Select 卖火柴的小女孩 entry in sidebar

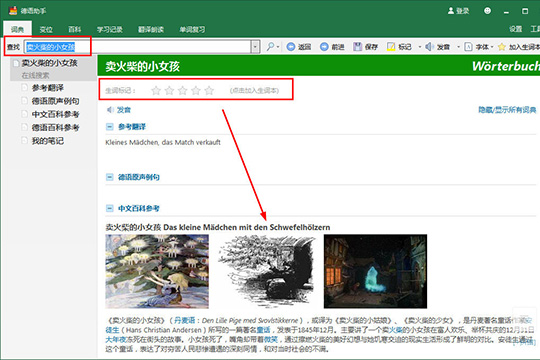coord(50,63)
